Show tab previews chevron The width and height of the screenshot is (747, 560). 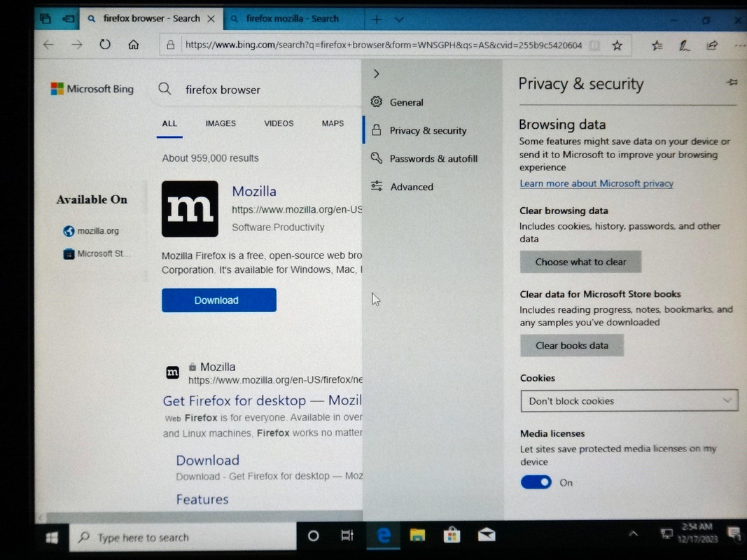click(399, 20)
